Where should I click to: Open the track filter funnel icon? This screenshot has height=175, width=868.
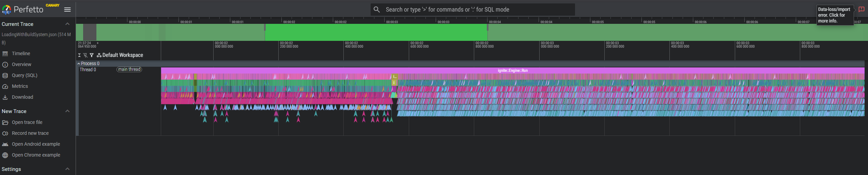(x=92, y=55)
